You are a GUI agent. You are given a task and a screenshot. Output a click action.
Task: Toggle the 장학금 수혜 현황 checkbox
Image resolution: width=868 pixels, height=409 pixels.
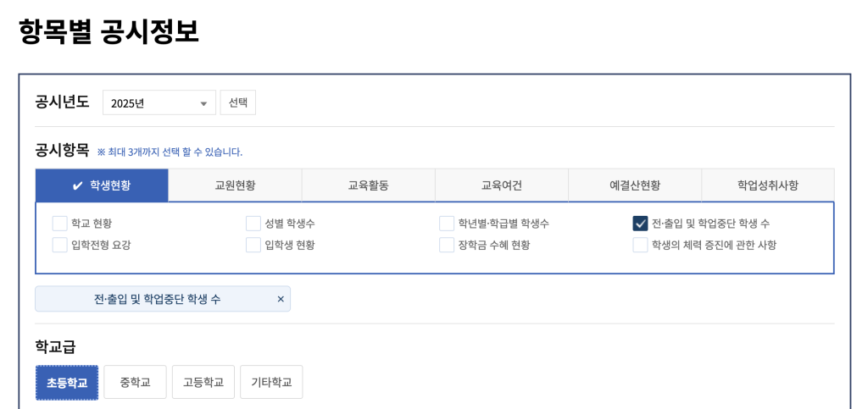click(x=447, y=245)
